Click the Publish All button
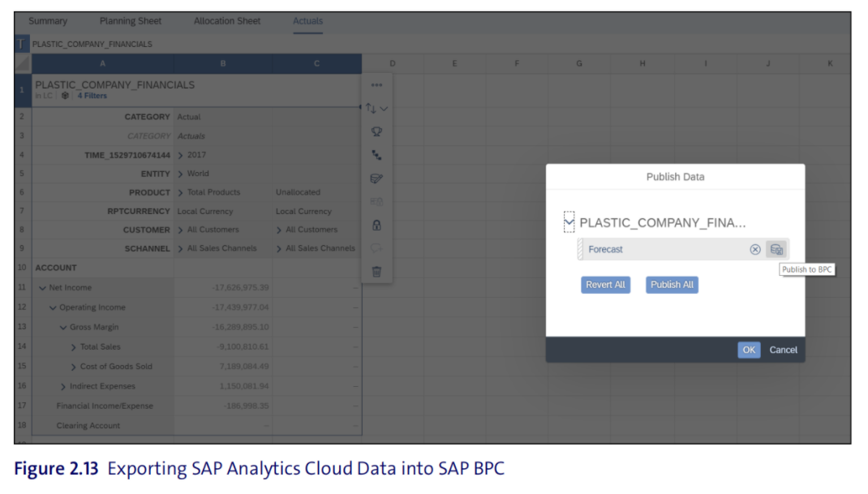868x494 pixels. click(x=672, y=285)
